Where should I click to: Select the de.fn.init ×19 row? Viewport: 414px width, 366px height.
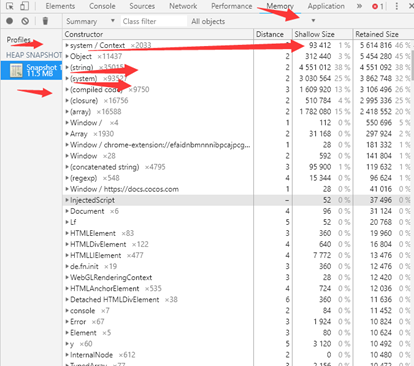237,266
